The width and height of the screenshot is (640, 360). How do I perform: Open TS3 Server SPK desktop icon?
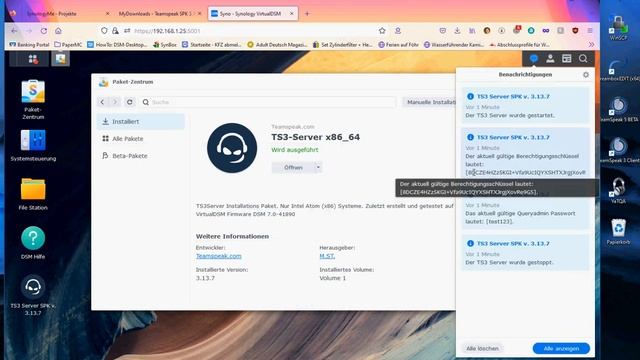33,296
